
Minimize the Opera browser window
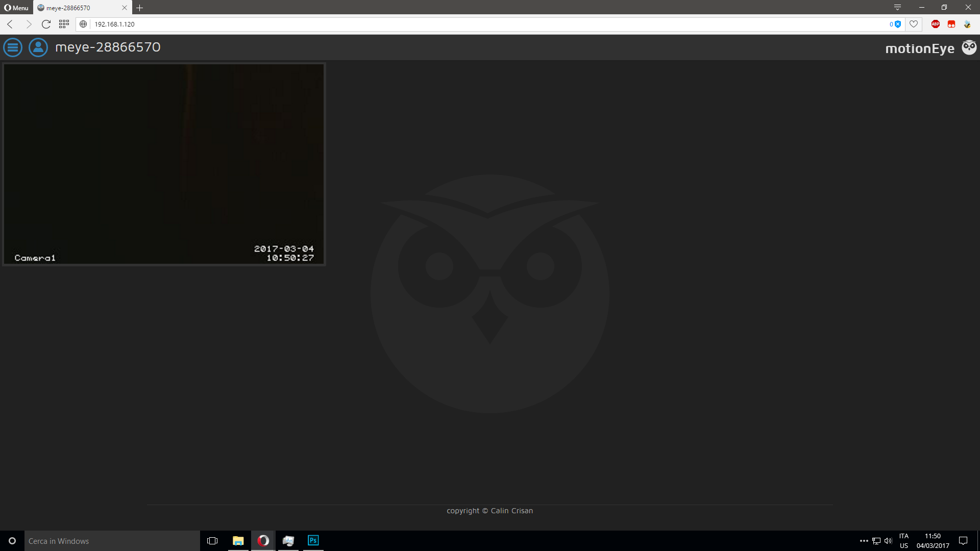[921, 7]
